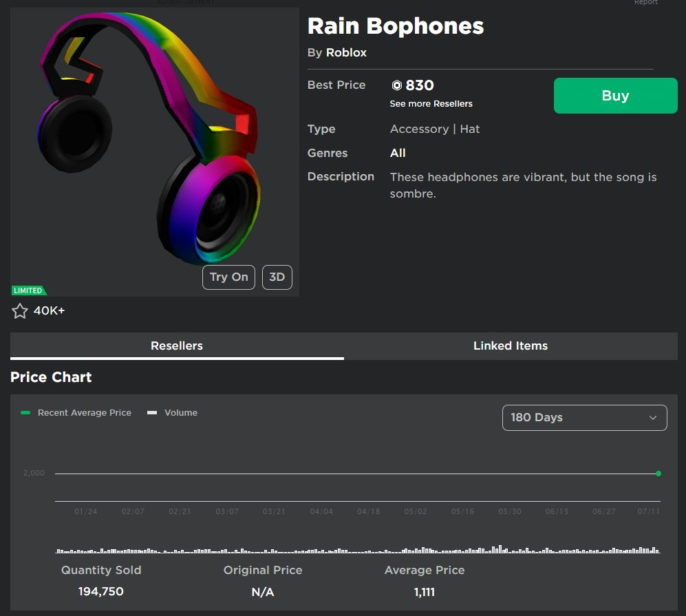The image size is (686, 616).
Task: Click the 40K+ favorites count
Action: [49, 310]
